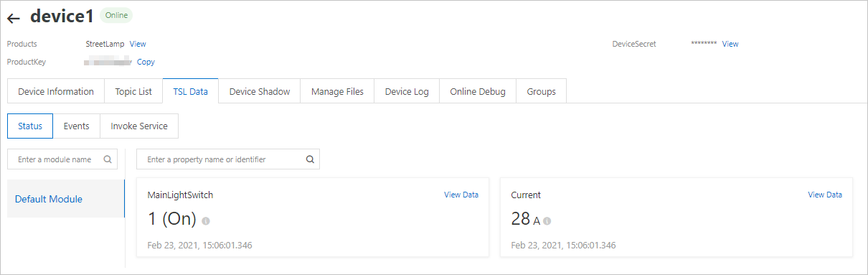Select the Status sub-tab
This screenshot has width=868, height=275.
pos(30,126)
